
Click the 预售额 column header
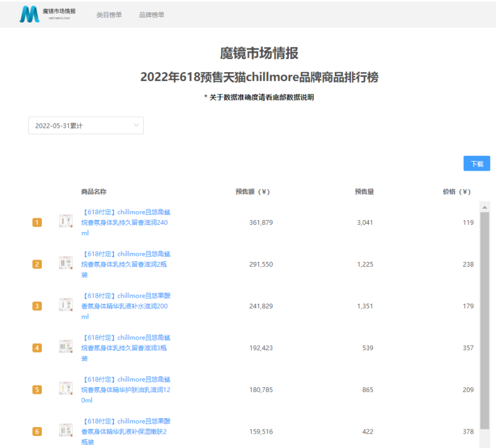pos(254,191)
